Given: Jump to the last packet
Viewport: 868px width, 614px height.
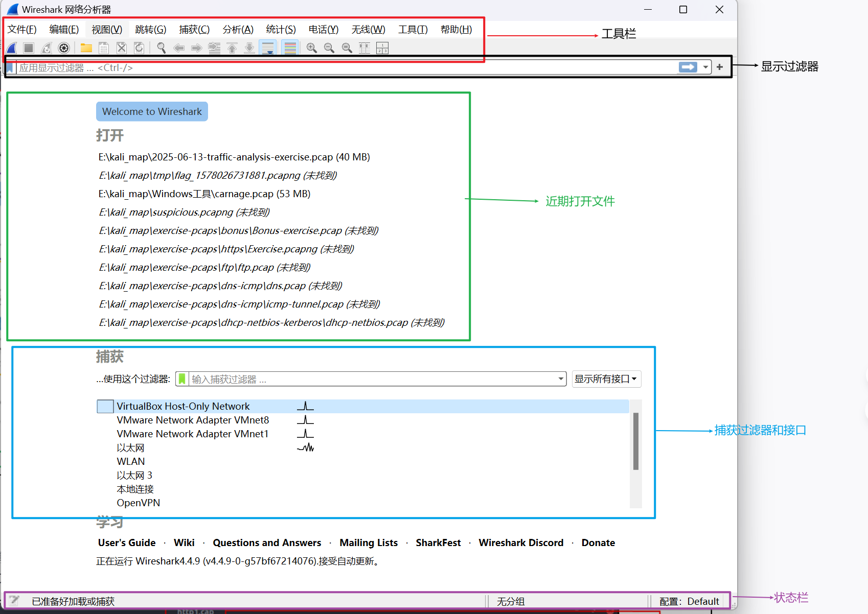Looking at the screenshot, I should pos(249,48).
